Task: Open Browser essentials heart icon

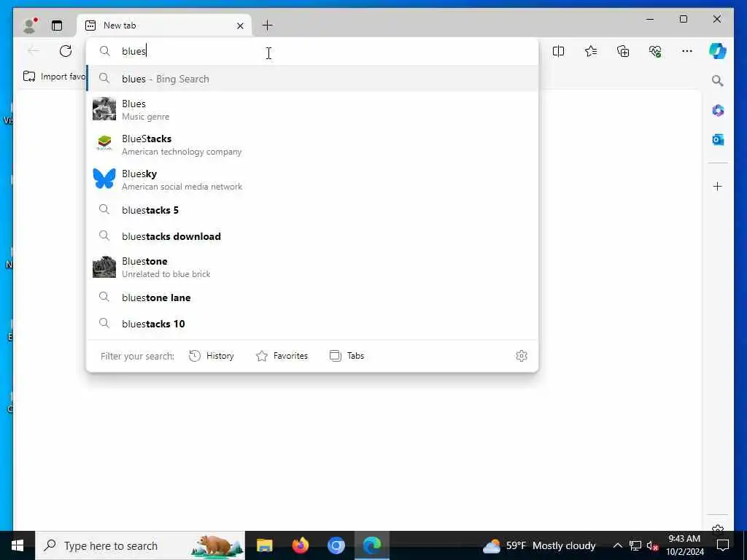Action: [655, 51]
